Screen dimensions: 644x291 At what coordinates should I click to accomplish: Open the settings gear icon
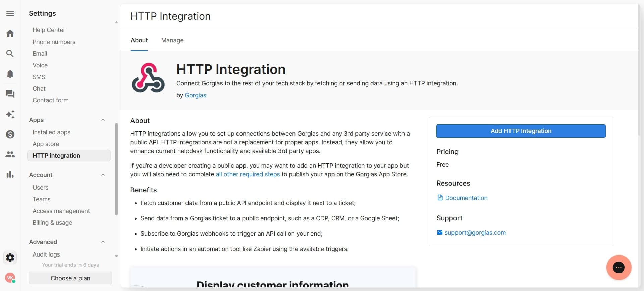[x=10, y=258]
